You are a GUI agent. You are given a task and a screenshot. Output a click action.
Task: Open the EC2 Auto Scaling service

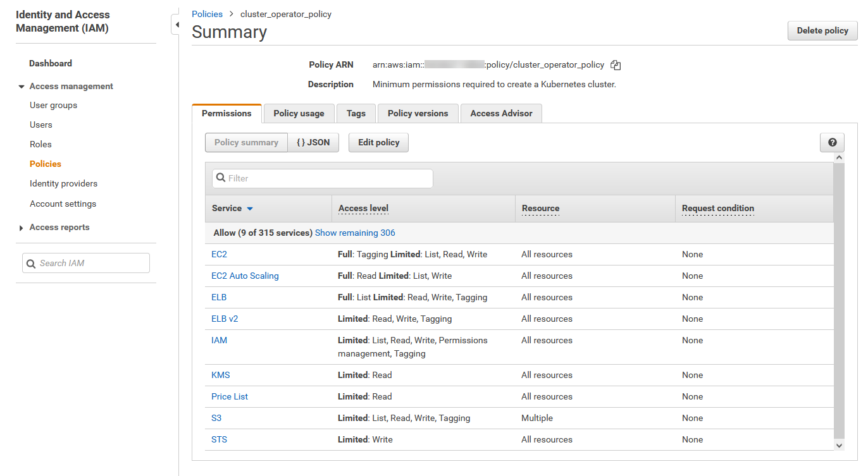[245, 276]
